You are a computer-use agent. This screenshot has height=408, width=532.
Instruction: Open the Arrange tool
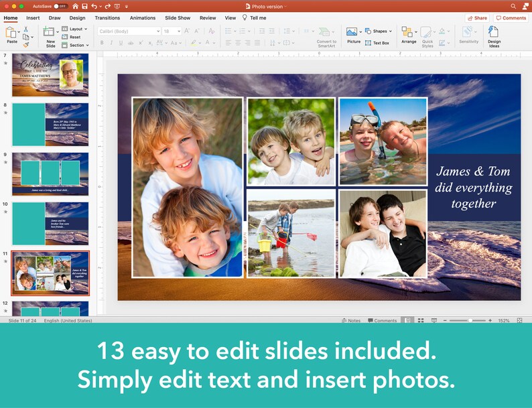(x=409, y=36)
